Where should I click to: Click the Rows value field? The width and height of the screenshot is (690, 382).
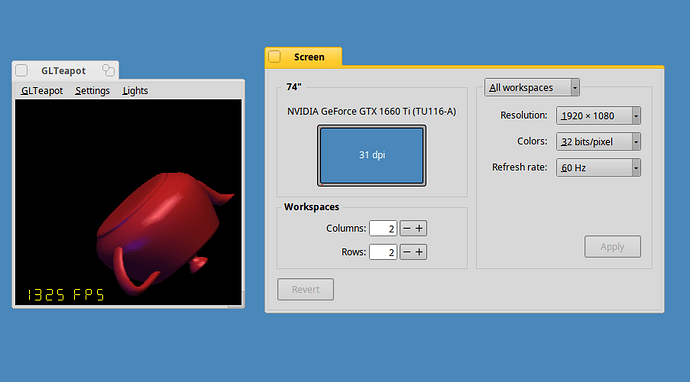click(383, 252)
